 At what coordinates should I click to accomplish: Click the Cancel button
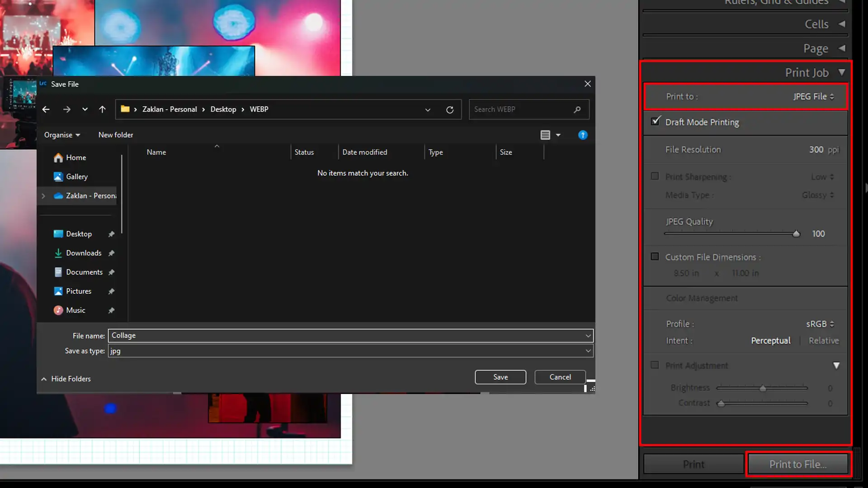pos(560,377)
